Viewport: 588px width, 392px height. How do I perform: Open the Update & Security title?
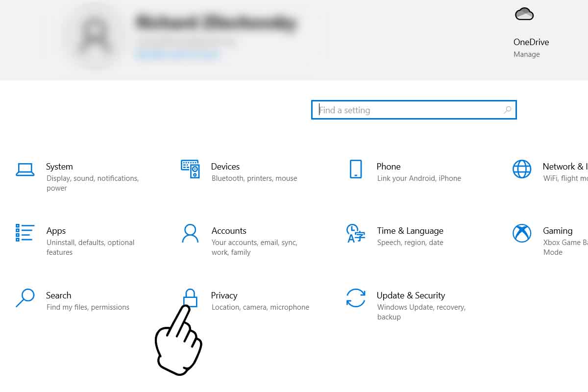411,295
